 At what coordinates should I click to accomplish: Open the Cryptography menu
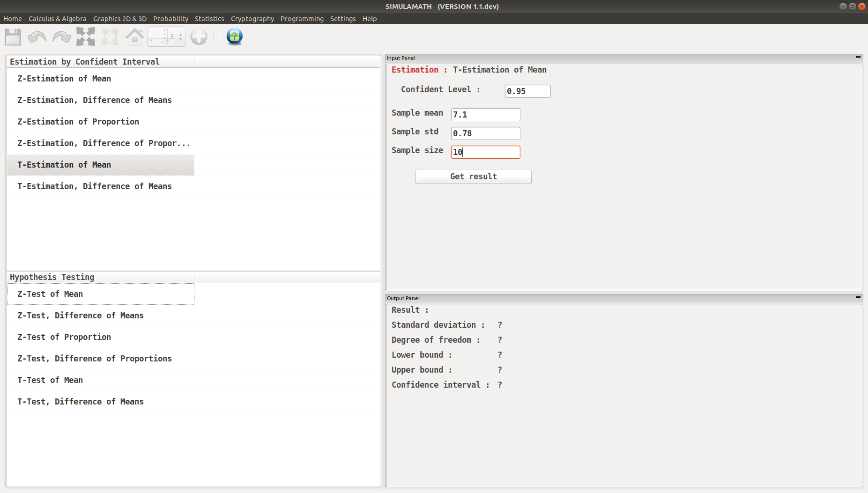(x=252, y=19)
